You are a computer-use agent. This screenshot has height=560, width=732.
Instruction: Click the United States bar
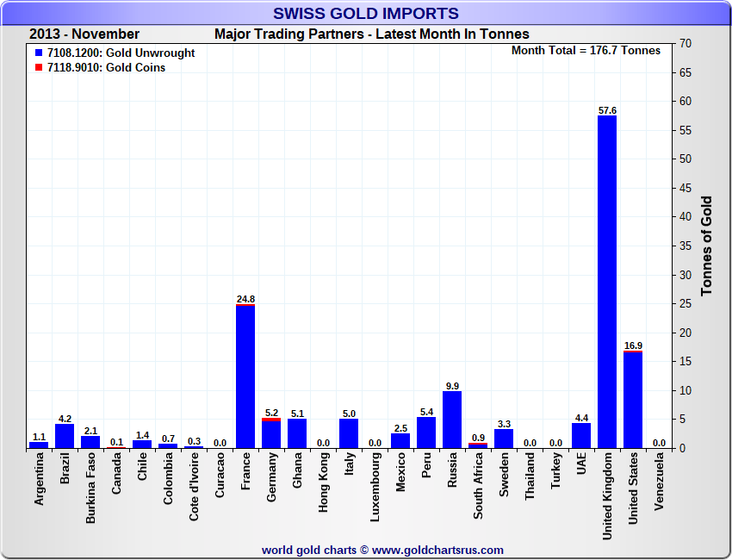click(633, 400)
